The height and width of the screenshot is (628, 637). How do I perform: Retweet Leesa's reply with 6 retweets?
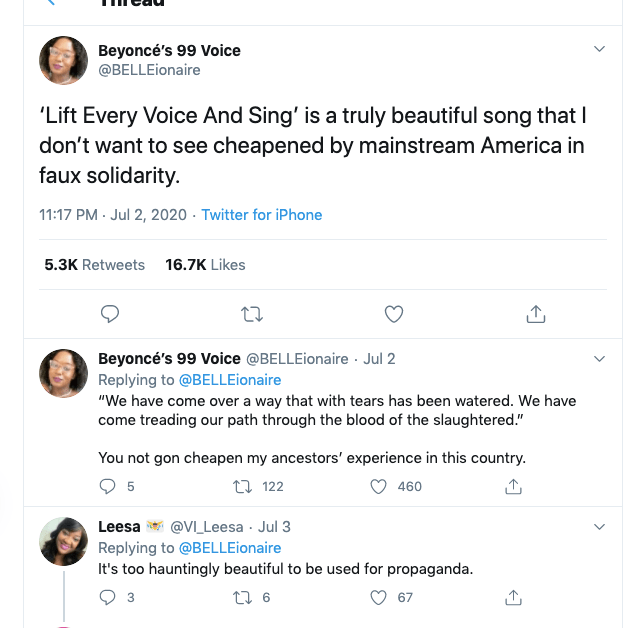241,598
